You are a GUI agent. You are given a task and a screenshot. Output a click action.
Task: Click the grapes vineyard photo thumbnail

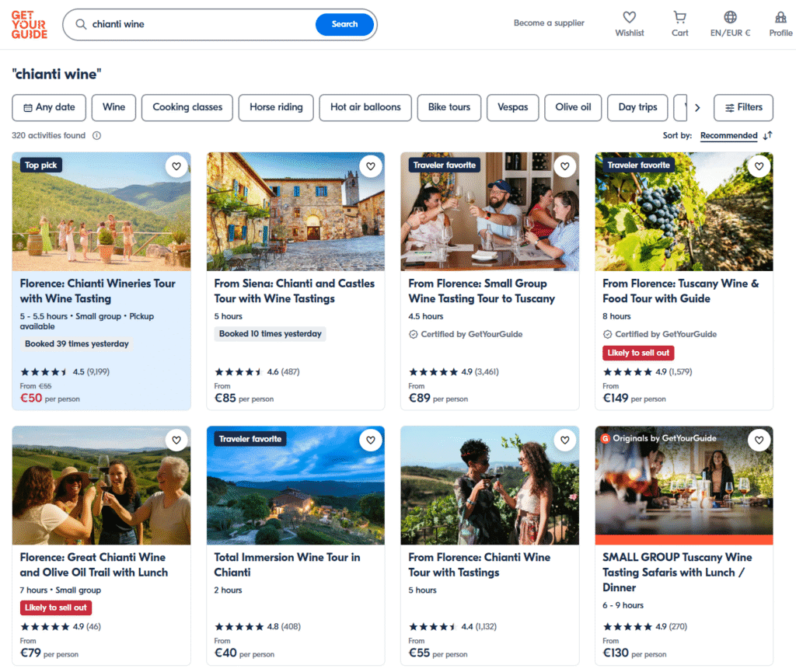point(684,211)
